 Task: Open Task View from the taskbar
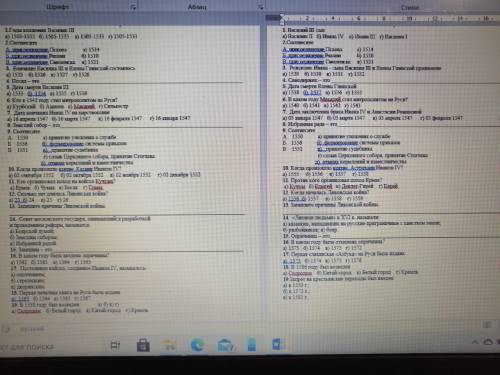tap(115, 345)
